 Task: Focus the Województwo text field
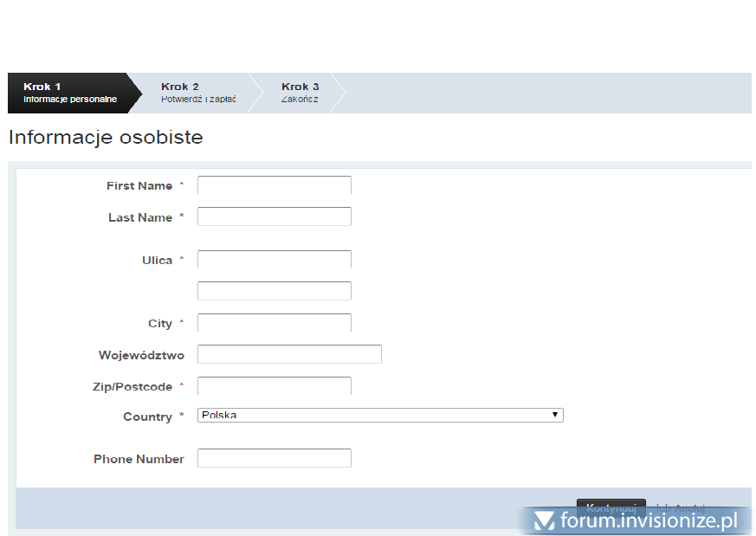tap(289, 354)
